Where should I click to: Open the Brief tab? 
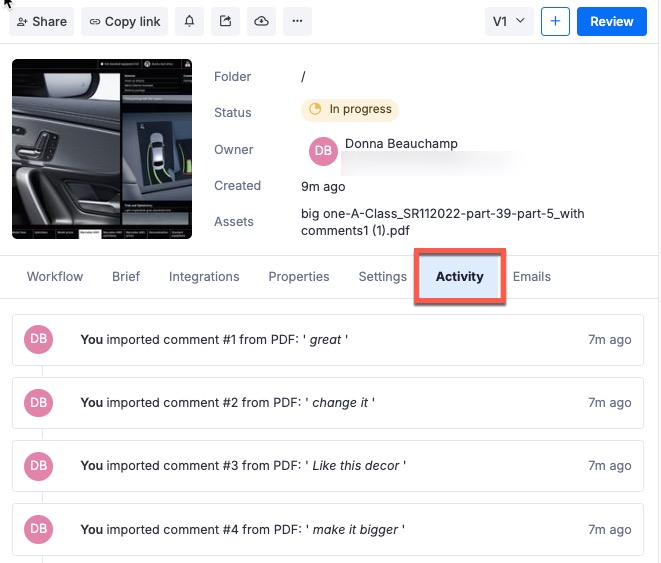click(126, 277)
